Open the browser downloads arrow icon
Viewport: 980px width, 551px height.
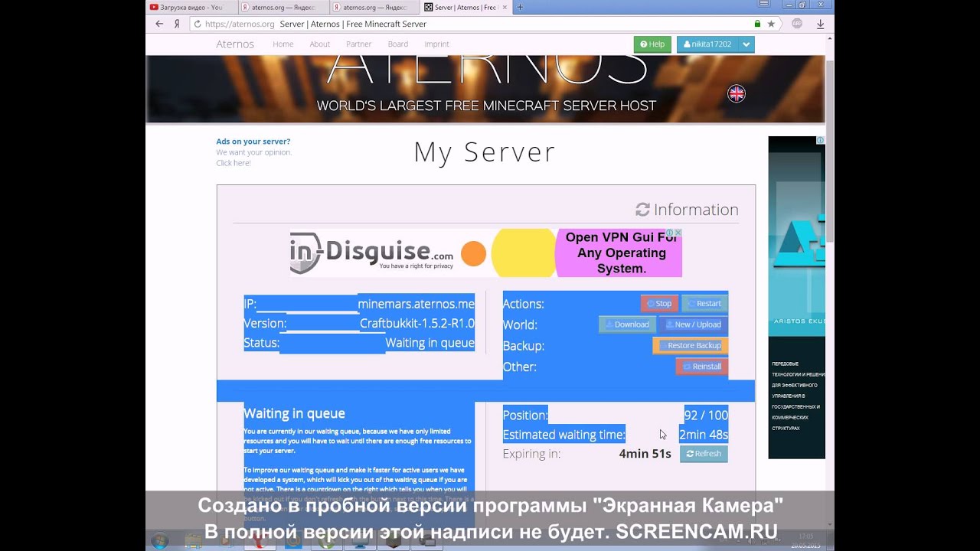[820, 24]
